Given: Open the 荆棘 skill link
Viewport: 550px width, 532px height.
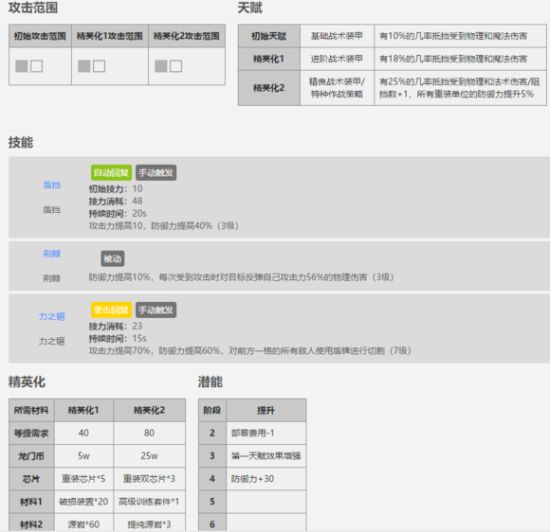Looking at the screenshot, I should 52,253.
